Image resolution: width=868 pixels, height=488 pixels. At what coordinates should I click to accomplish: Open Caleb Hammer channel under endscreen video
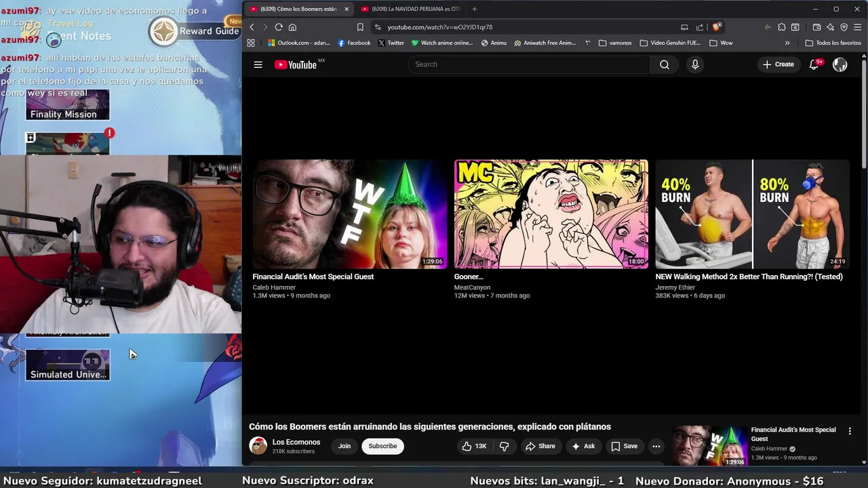click(274, 287)
